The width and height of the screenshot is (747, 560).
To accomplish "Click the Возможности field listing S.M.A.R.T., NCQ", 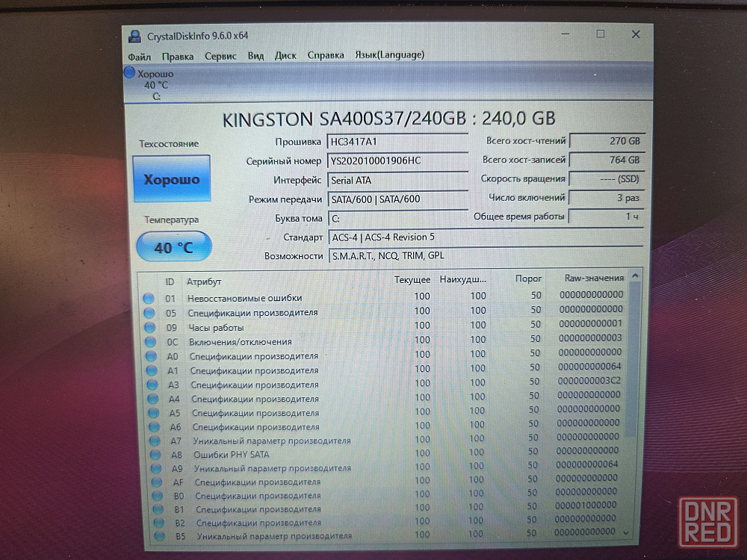I will tap(486, 255).
